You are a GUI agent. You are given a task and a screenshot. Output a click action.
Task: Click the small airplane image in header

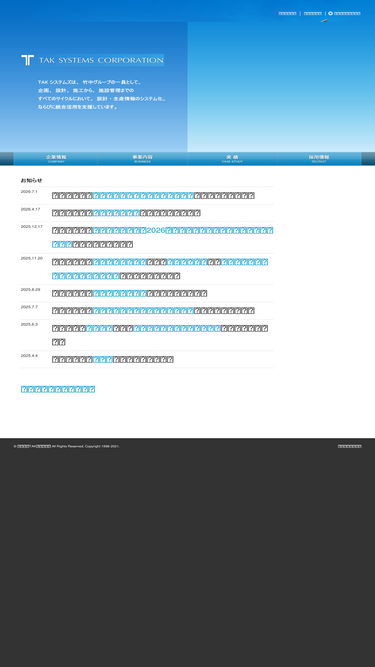(x=324, y=20)
